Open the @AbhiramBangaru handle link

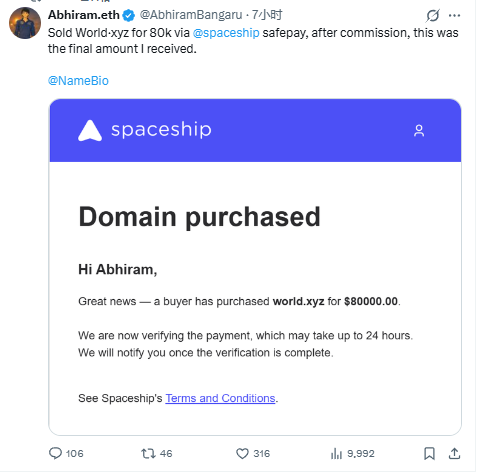coord(191,15)
